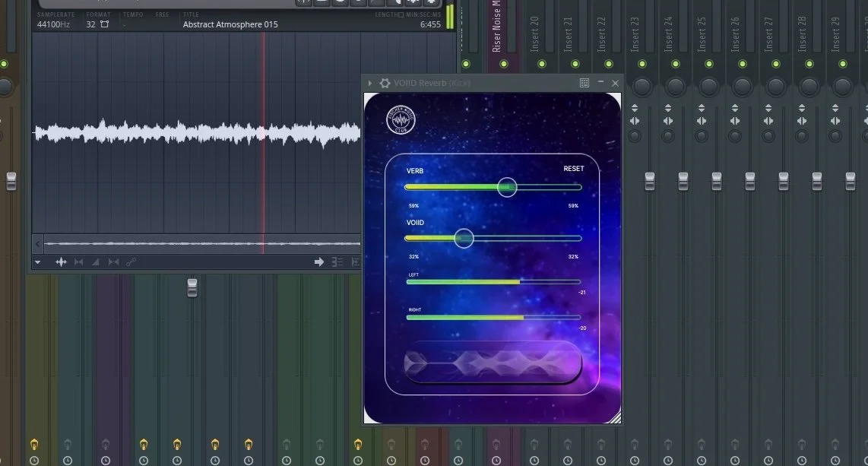
Task: Open VOIID Reverb detailed settings gear
Action: point(385,83)
